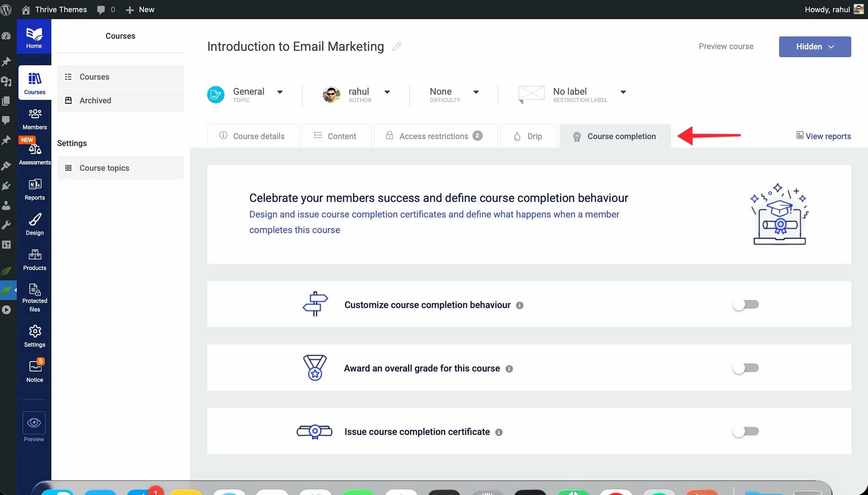The image size is (868, 495).
Task: Switch to the Drip tab
Action: [528, 136]
